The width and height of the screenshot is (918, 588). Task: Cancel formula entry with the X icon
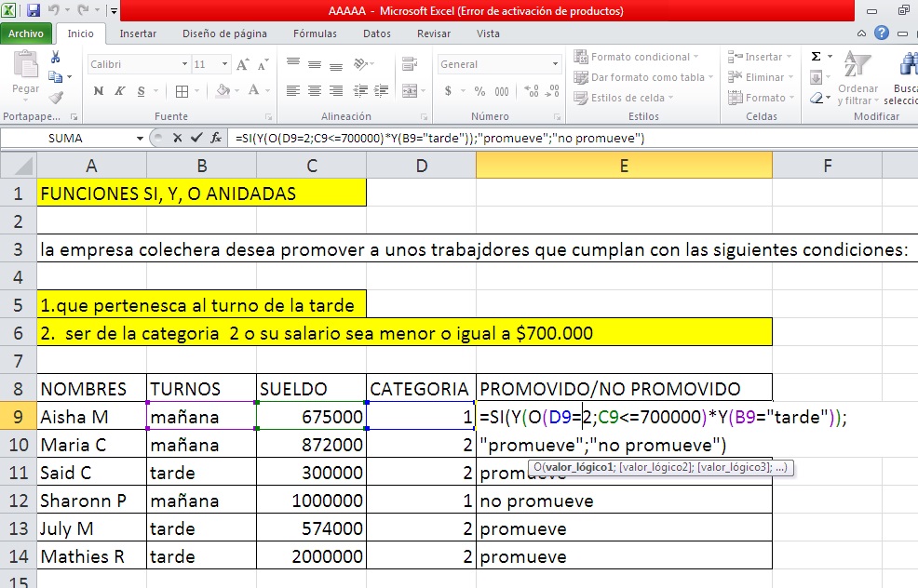click(x=178, y=137)
